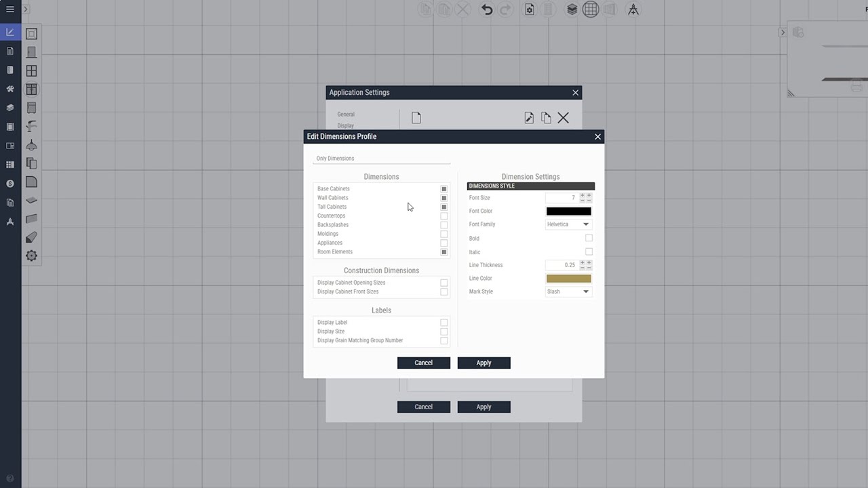Enable Moldings dimensions checkbox
Image resolution: width=868 pixels, height=488 pixels.
[444, 234]
